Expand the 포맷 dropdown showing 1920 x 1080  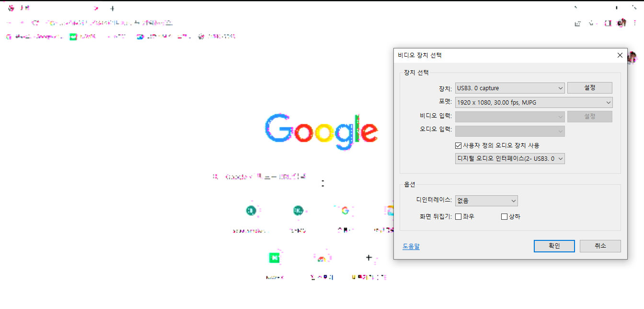coord(534,102)
